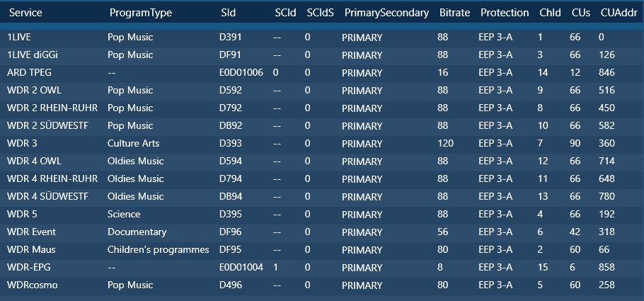Select the WDR Maus service row
Image resolution: width=644 pixels, height=301 pixels.
pyautogui.click(x=31, y=249)
